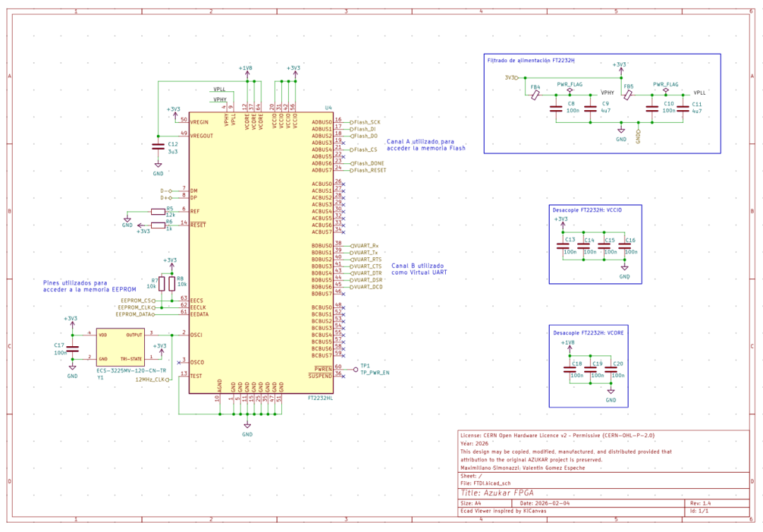Click 'Filtrado de alimentación FT2232H' box title
Viewport: 763px width, 532px height.
pos(531,60)
